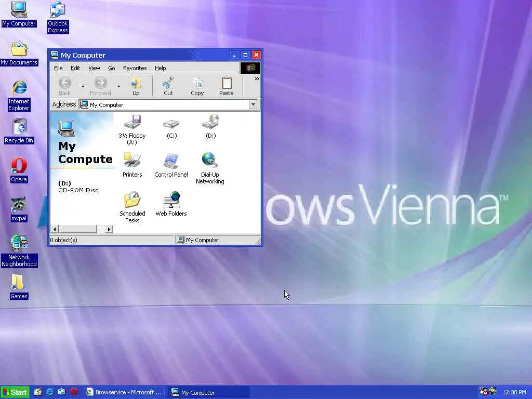Click the horizontal scrollbar thumb

(78, 229)
